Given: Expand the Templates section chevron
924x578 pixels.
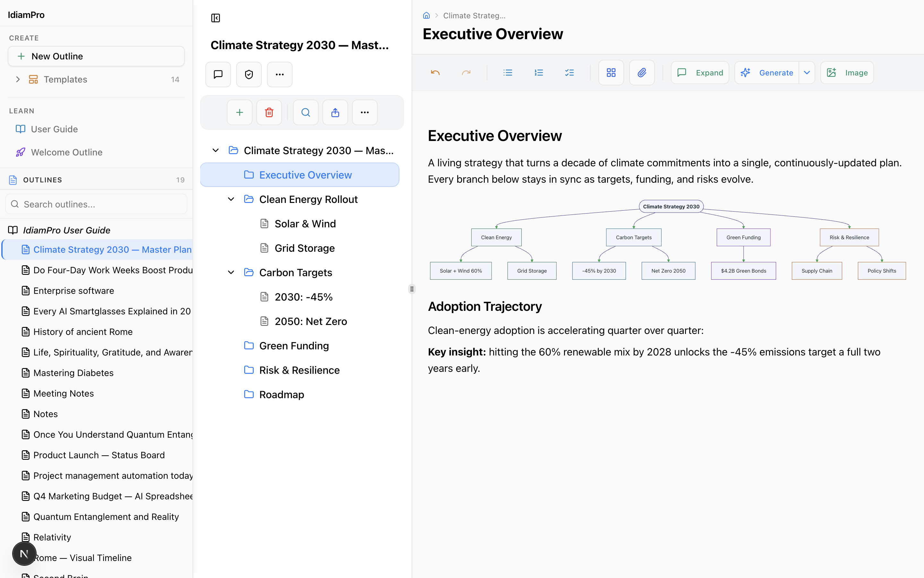Looking at the screenshot, I should [x=18, y=79].
